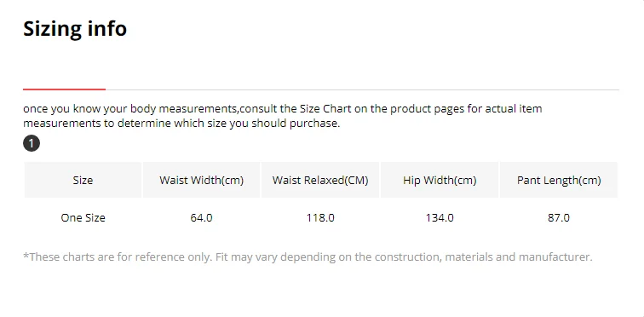Image resolution: width=644 pixels, height=317 pixels.
Task: Click the gray divider line below heading
Action: (x=362, y=89)
